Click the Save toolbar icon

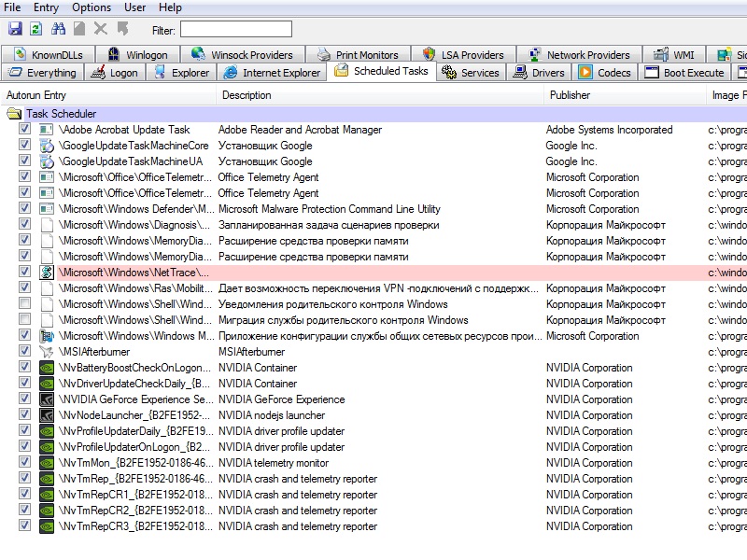click(15, 29)
